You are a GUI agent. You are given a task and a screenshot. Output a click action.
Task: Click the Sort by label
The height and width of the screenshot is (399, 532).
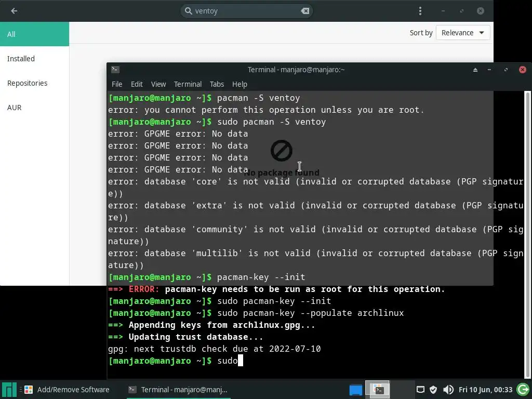tap(421, 33)
